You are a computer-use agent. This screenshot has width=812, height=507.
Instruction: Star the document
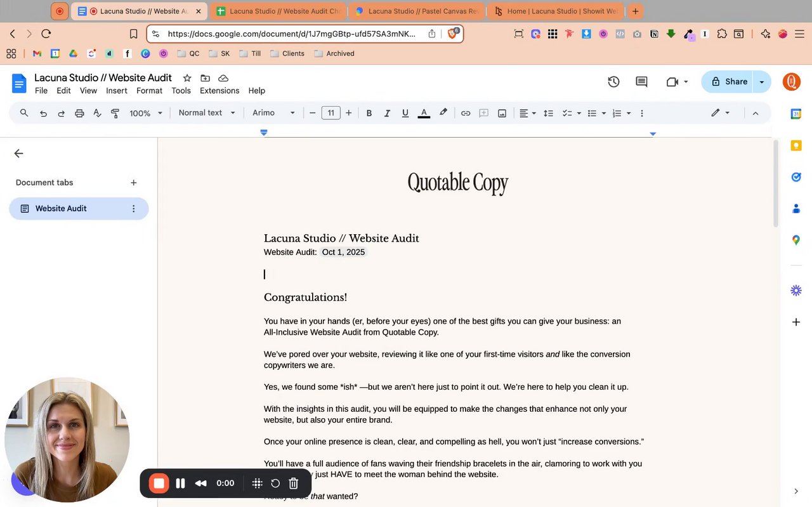(x=187, y=78)
